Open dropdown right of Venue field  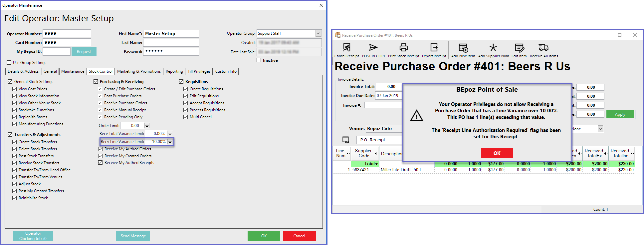pyautogui.click(x=600, y=129)
